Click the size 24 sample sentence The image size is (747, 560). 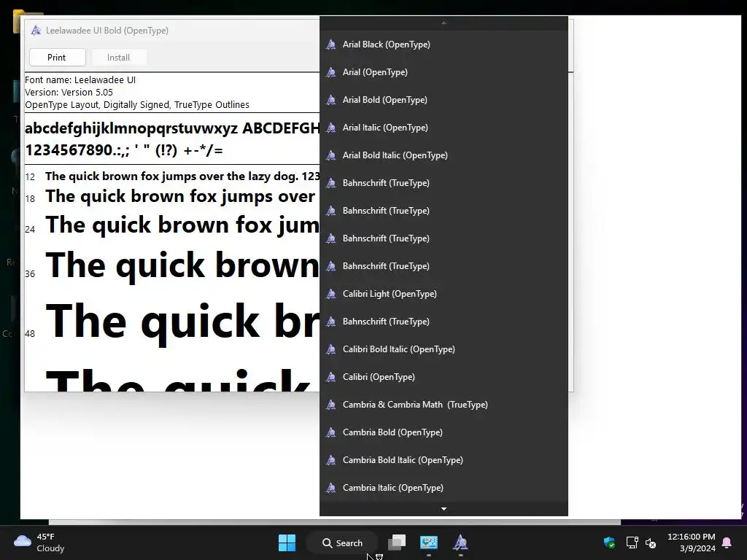pyautogui.click(x=182, y=225)
